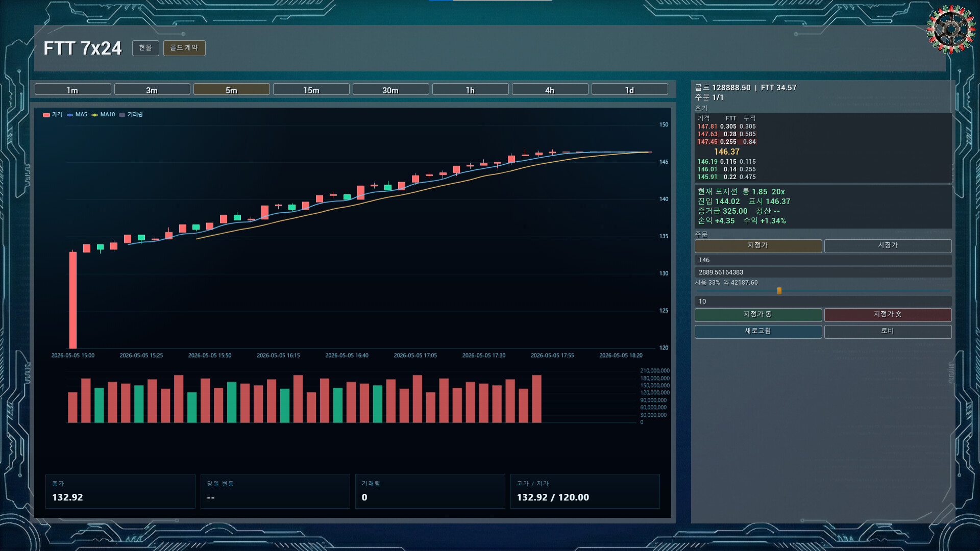Click the 지정가 숏 short button

888,315
